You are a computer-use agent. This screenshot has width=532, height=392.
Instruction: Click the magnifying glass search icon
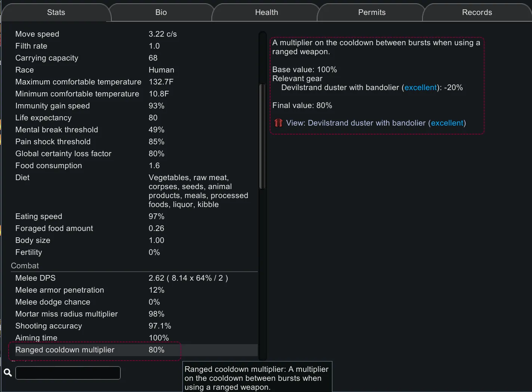[7, 373]
